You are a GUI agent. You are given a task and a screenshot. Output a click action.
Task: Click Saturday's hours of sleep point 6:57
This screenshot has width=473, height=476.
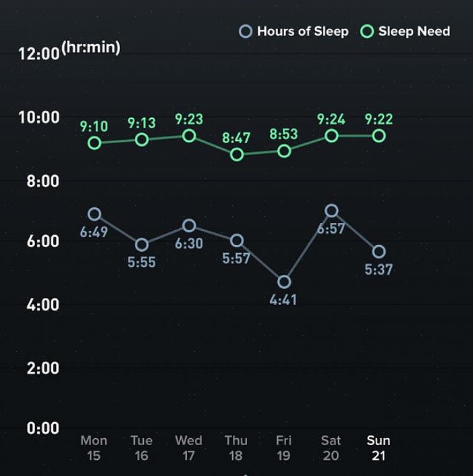[x=331, y=211]
